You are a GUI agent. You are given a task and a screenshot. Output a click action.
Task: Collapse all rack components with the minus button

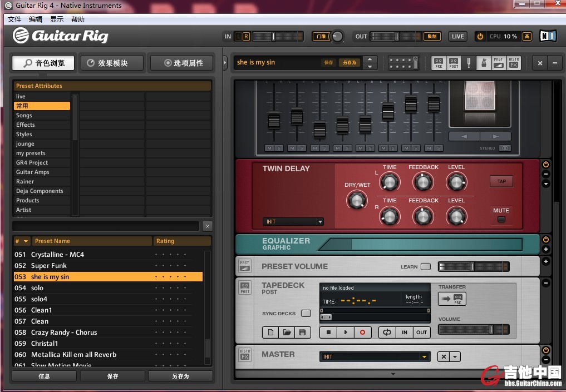click(x=555, y=63)
